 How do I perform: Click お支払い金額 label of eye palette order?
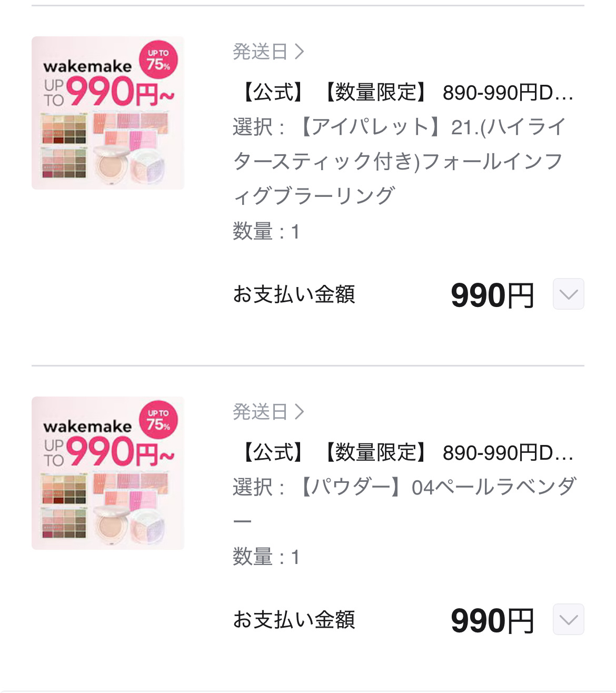click(x=294, y=294)
